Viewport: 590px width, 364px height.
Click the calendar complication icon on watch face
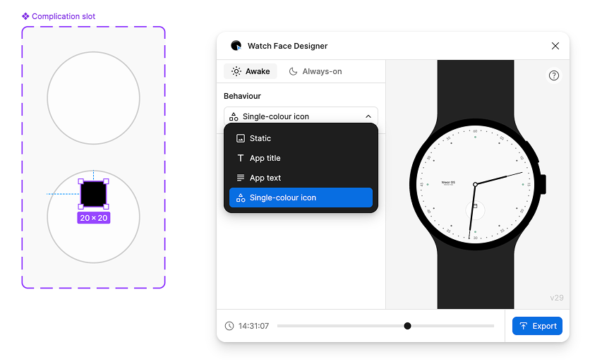[x=475, y=206]
